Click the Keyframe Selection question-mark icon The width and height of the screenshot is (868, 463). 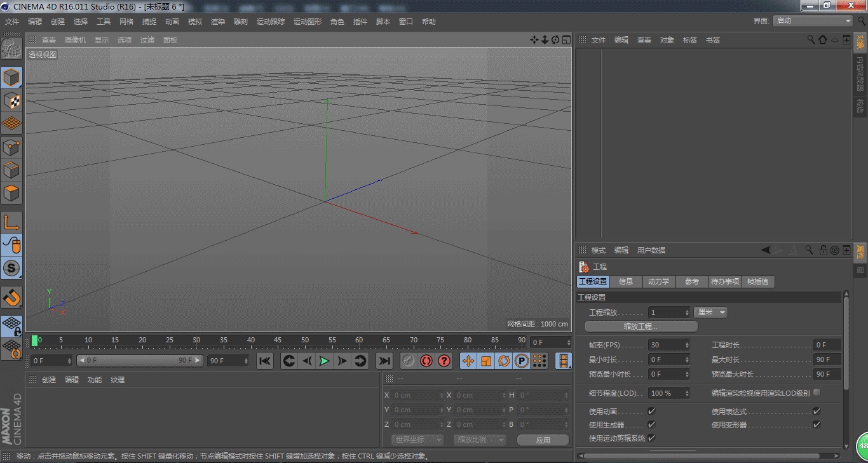(444, 361)
